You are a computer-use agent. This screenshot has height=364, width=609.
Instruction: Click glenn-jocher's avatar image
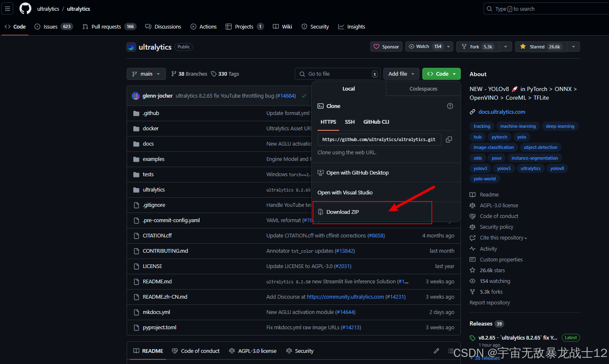point(136,96)
